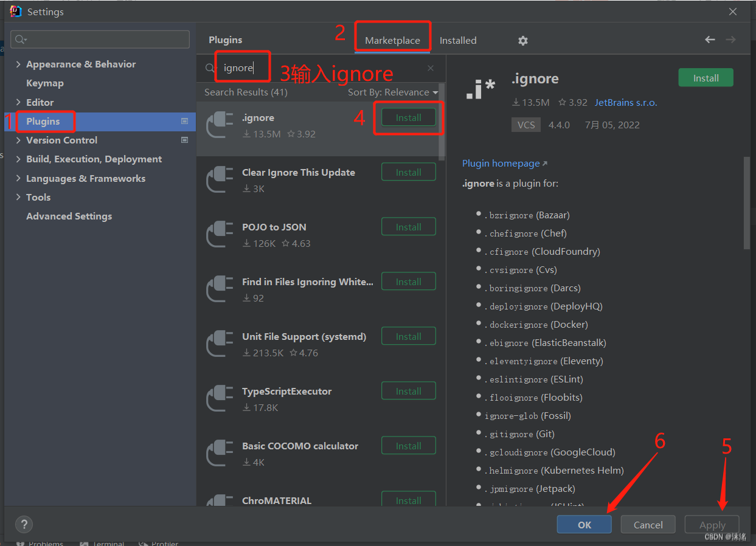Click the POJO to JSON plugin icon
Viewport: 756px width, 546px height.
point(220,234)
